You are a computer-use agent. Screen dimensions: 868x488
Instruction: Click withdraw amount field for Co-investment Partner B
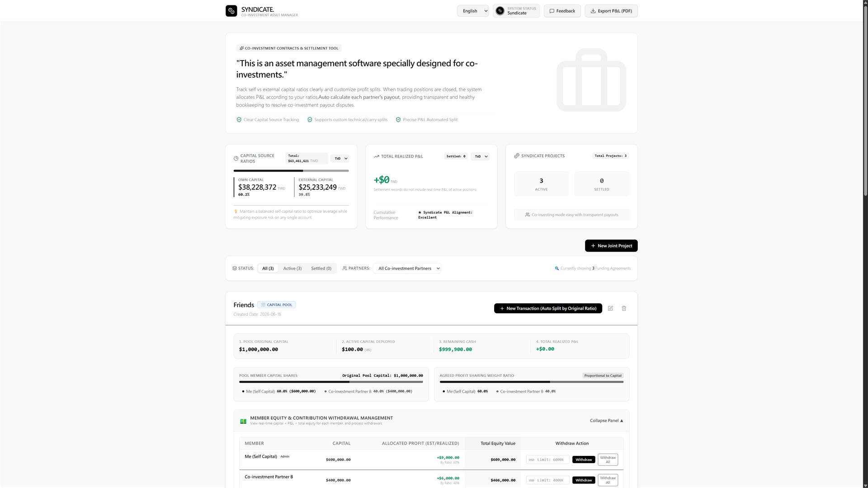pos(548,480)
